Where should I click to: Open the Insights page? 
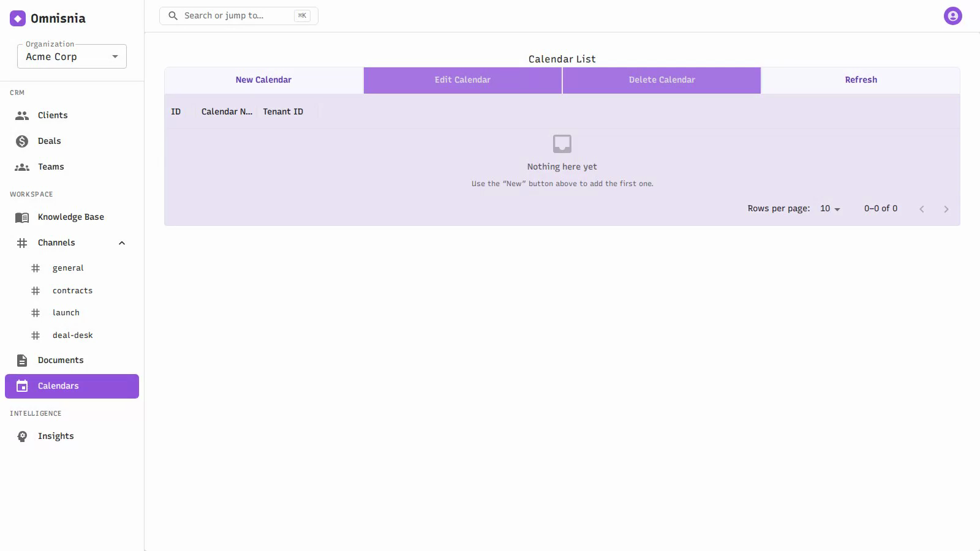tap(72, 437)
